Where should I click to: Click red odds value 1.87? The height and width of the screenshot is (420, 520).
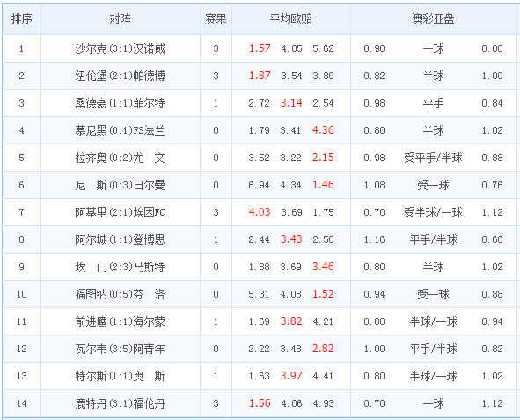(x=260, y=76)
